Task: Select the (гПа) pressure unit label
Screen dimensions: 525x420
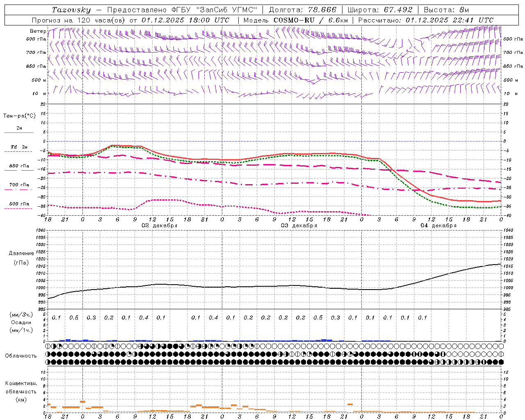Action: point(21,262)
